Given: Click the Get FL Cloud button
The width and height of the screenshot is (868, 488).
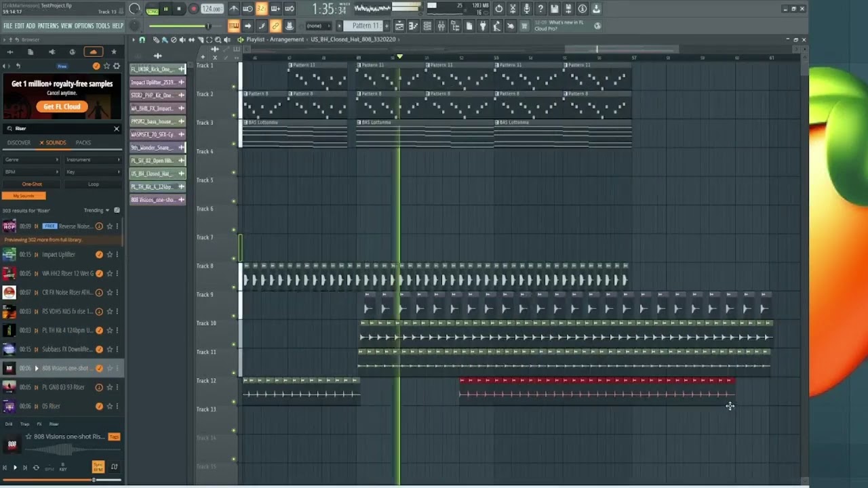Looking at the screenshot, I should pos(62,106).
